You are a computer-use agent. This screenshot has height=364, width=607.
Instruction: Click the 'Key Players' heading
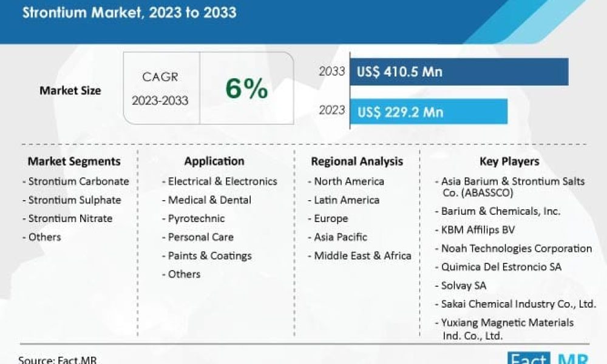pos(509,161)
